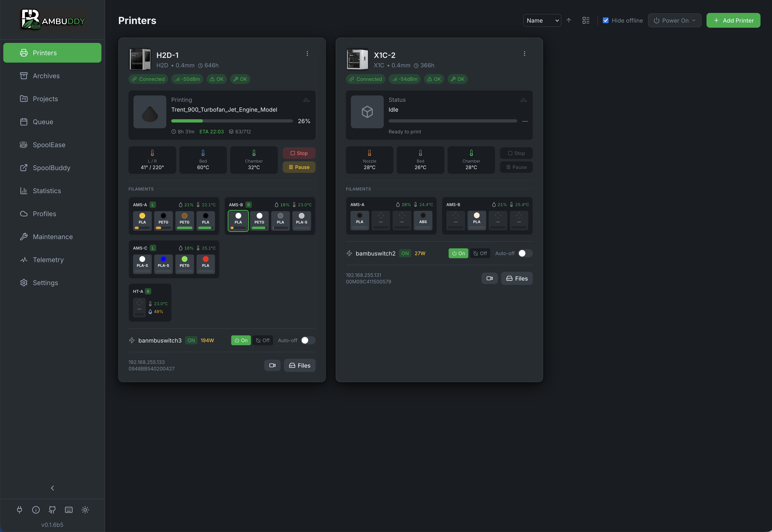
Task: Select the white PLA slot in AMS-B
Action: [238, 221]
